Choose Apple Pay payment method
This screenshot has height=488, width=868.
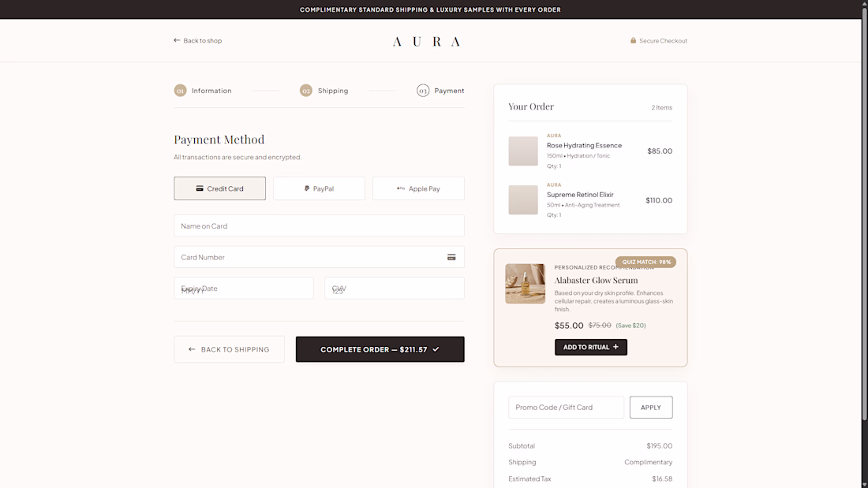click(418, 188)
